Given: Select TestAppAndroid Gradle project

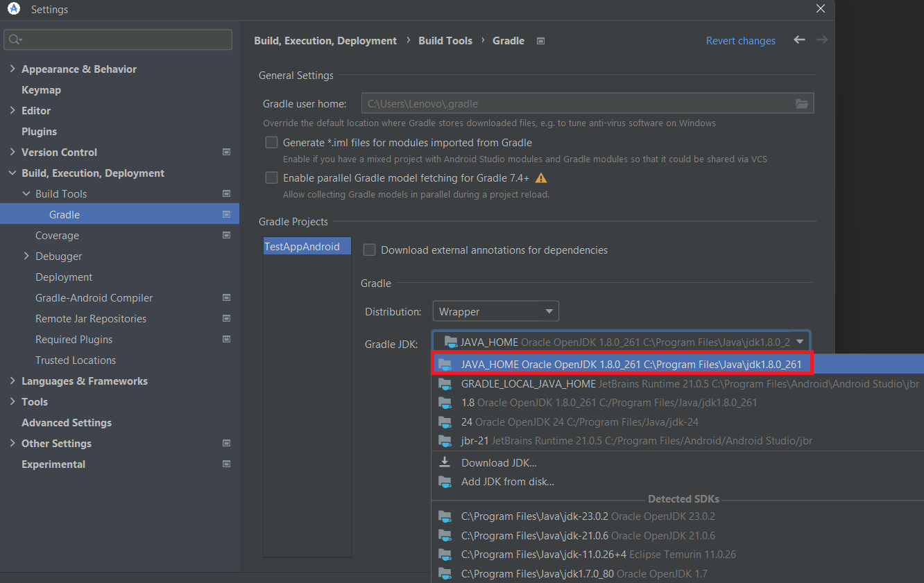Looking at the screenshot, I should pyautogui.click(x=307, y=246).
